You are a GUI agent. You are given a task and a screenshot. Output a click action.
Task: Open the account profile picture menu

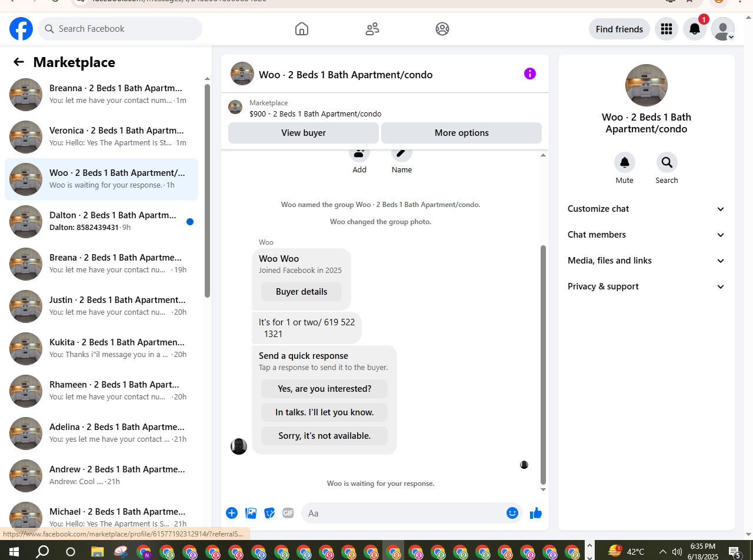pyautogui.click(x=723, y=29)
